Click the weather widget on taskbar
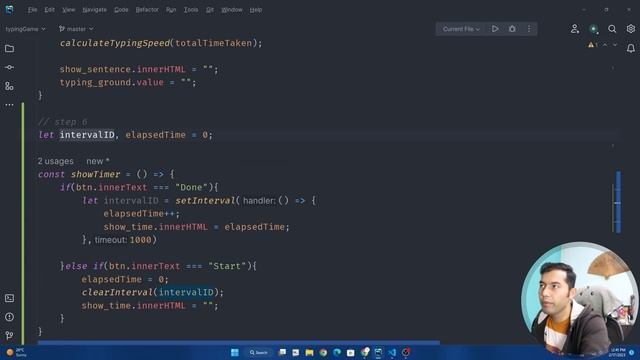The height and width of the screenshot is (360, 640). [x=16, y=352]
